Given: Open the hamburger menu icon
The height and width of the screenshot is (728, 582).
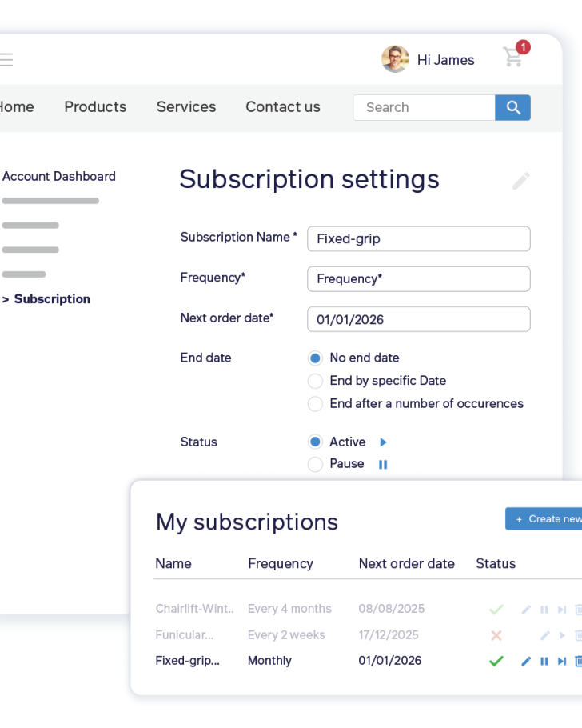Looking at the screenshot, I should point(6,60).
